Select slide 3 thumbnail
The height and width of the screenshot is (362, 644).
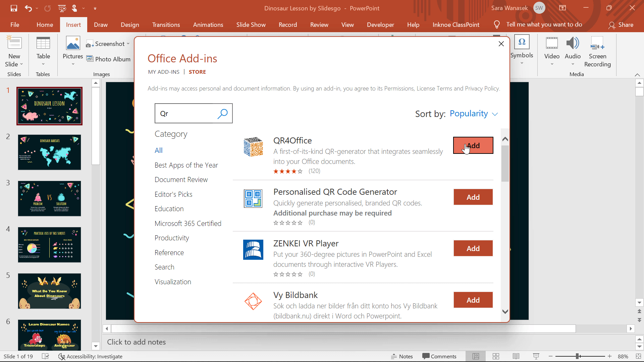(x=49, y=198)
